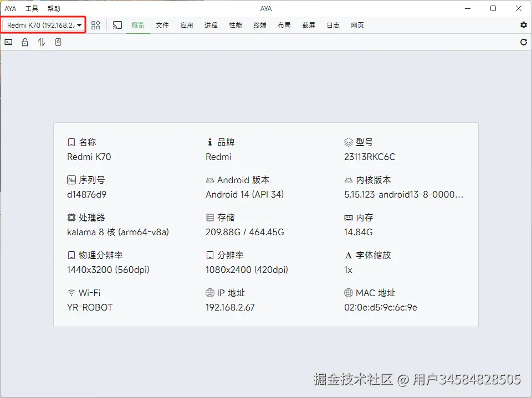Click the 名称 phone icon
Screen dimensions: 532x398
pyautogui.click(x=71, y=142)
